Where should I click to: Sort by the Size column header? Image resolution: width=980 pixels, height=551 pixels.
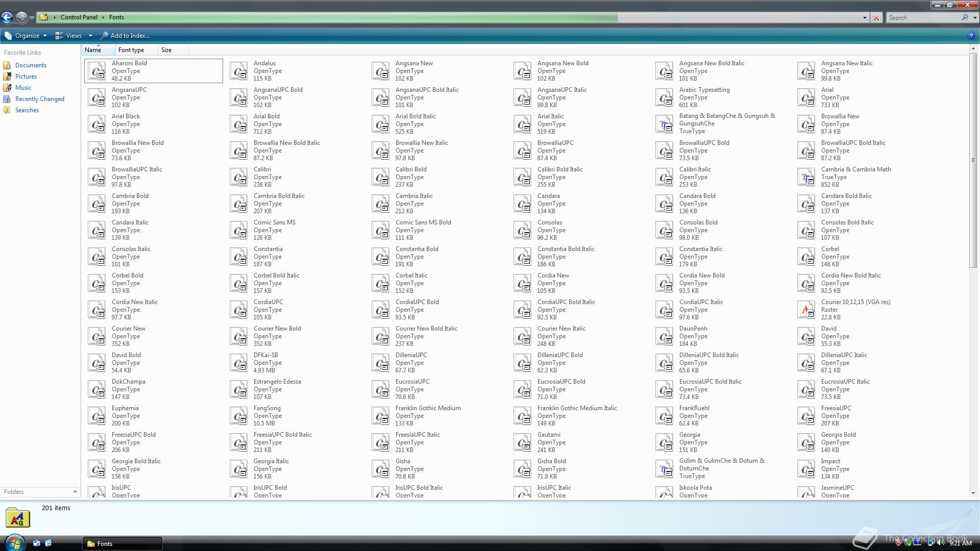coord(173,50)
